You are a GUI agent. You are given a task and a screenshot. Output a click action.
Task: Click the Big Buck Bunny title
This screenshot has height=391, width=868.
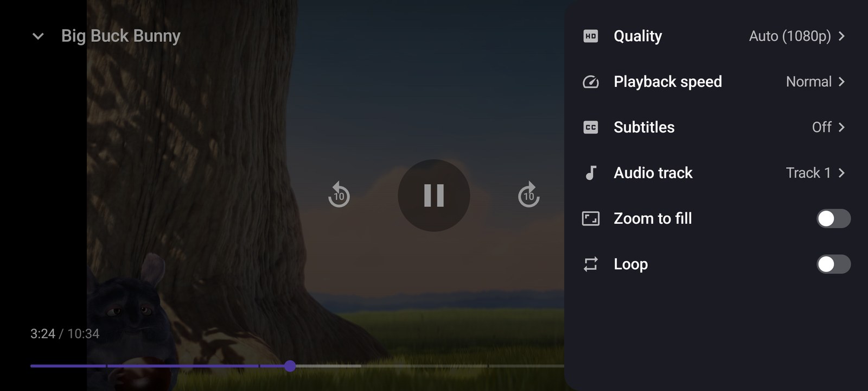click(120, 36)
